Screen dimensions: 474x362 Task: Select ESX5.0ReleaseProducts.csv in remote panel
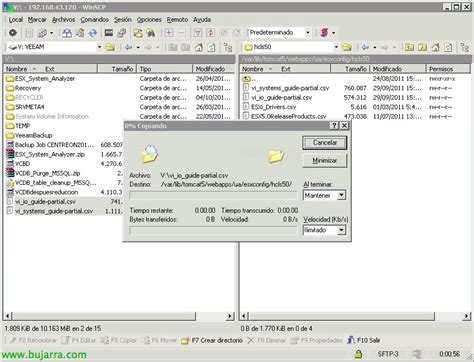coord(284,116)
